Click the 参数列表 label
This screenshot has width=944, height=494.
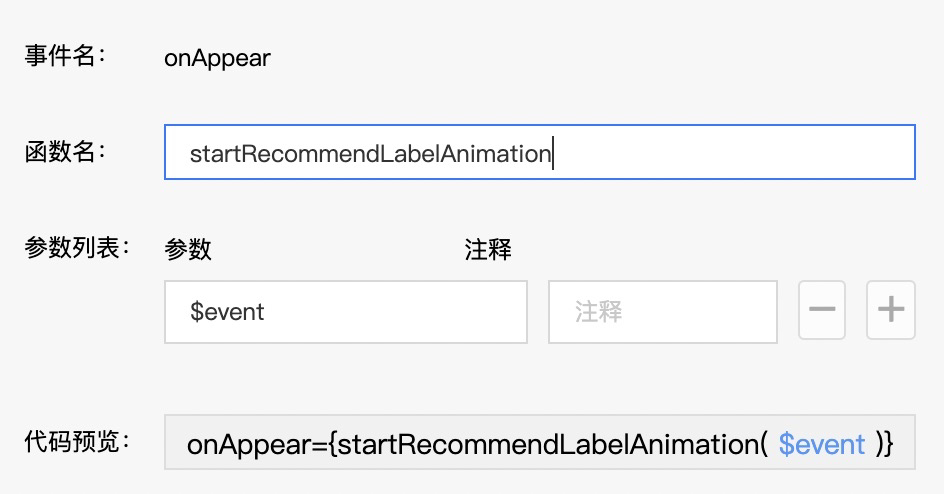pos(77,248)
